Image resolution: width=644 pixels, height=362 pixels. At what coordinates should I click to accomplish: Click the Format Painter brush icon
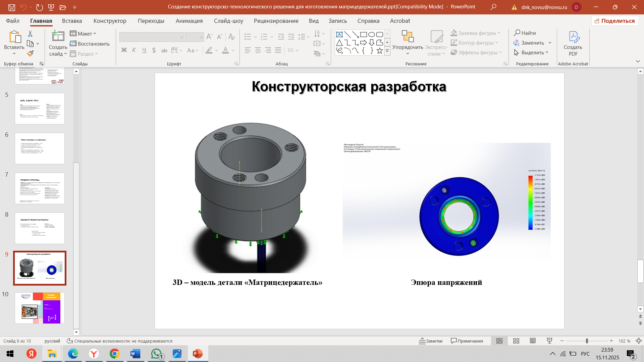[x=30, y=53]
